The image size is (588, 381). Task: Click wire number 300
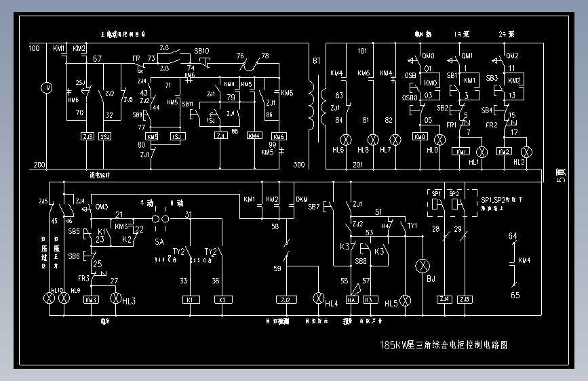click(x=299, y=165)
